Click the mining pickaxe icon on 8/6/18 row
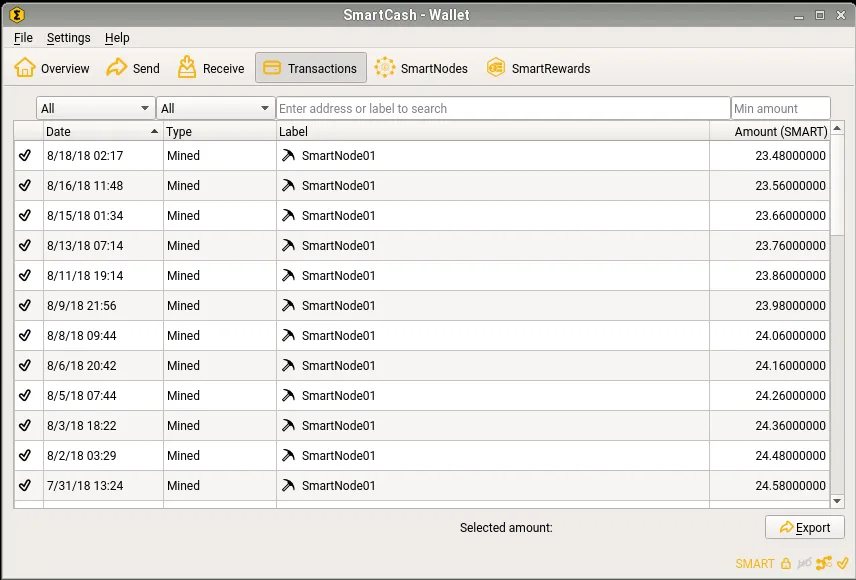 coord(288,365)
